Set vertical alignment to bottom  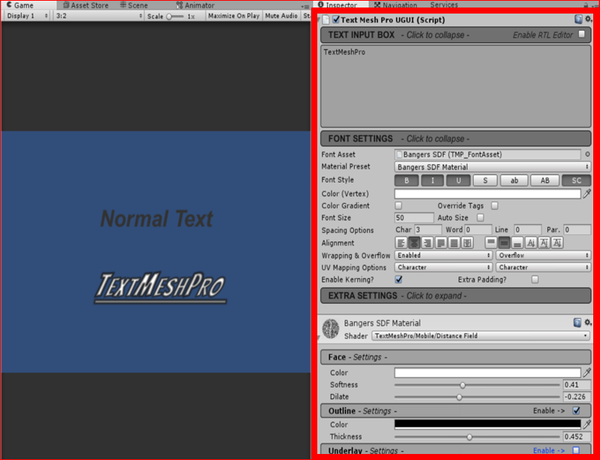[517, 243]
